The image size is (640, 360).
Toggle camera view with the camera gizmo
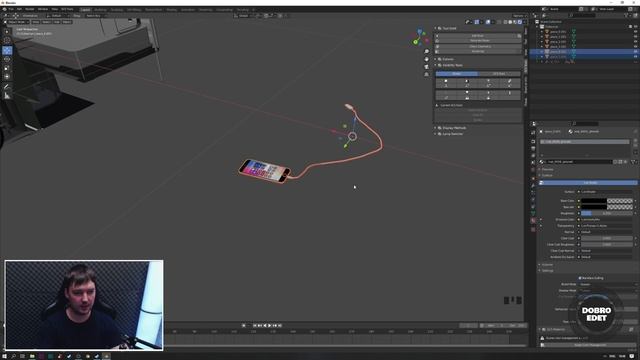[x=427, y=67]
